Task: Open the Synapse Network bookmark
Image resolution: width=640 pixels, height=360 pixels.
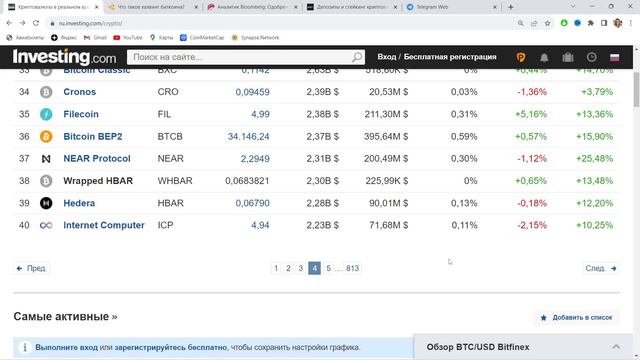Action: click(x=255, y=38)
